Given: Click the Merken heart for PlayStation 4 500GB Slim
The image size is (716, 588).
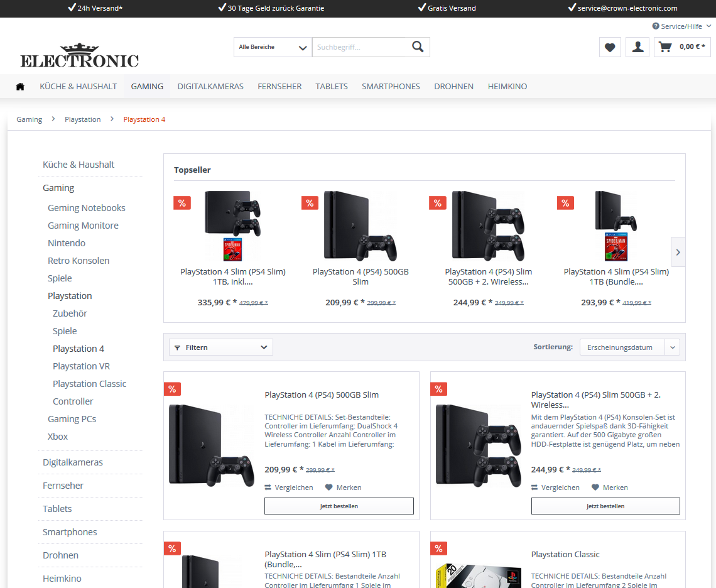Looking at the screenshot, I should (x=328, y=487).
